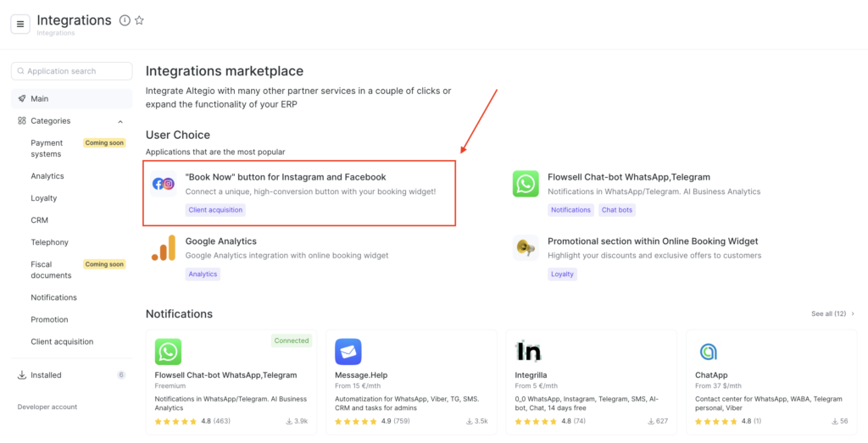The width and height of the screenshot is (868, 443).
Task: Open the Instagram and Facebook Book Now icon
Action: tap(164, 184)
